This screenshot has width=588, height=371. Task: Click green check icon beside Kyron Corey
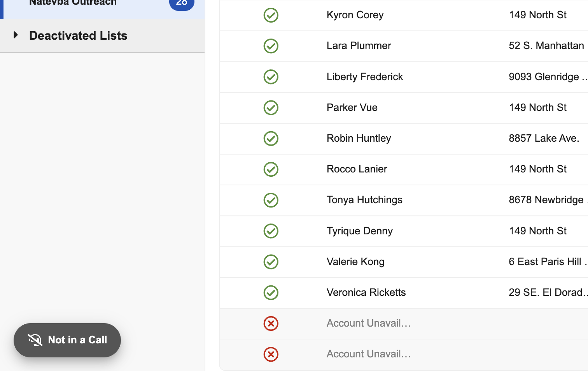point(271,15)
